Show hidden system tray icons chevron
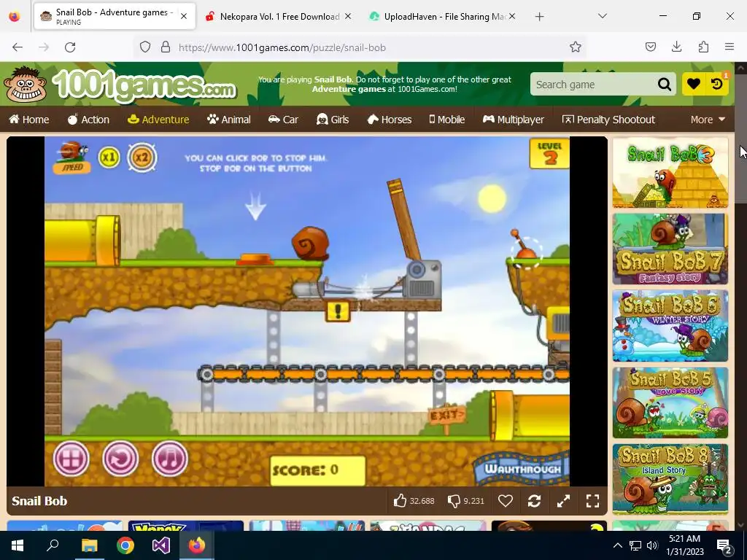This screenshot has width=747, height=560. (617, 545)
